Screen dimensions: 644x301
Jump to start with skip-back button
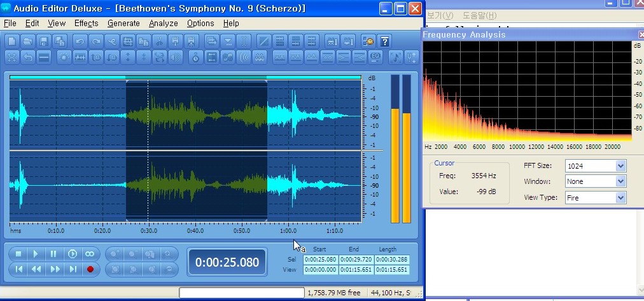pos(18,269)
